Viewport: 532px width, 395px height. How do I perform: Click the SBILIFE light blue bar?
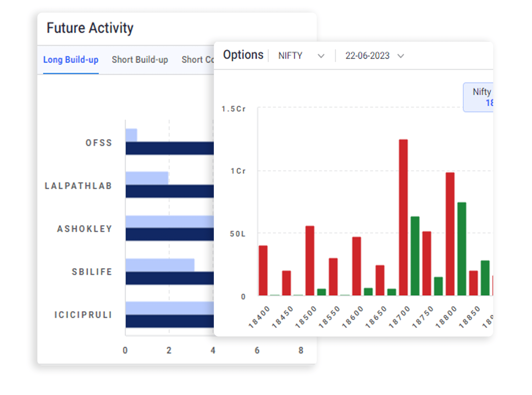(x=160, y=265)
